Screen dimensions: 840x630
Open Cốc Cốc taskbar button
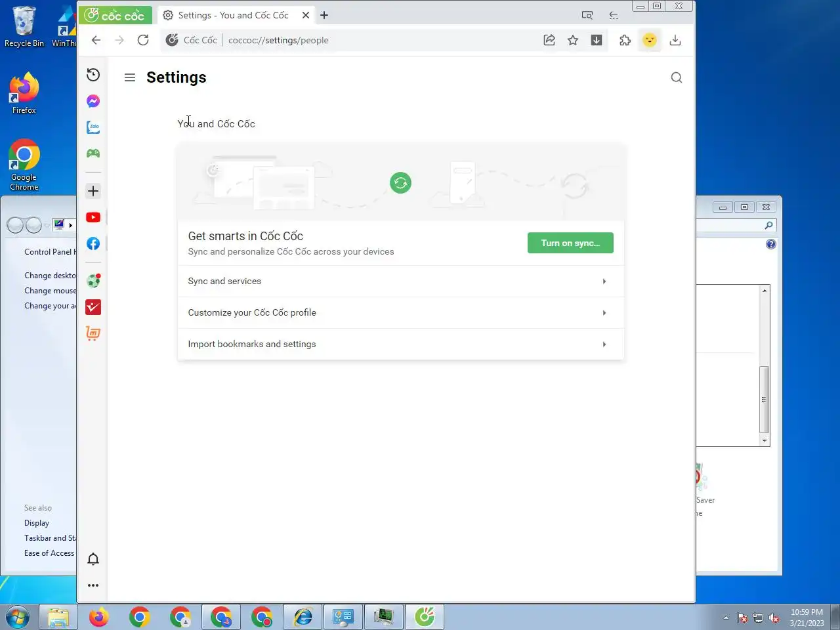tap(425, 618)
